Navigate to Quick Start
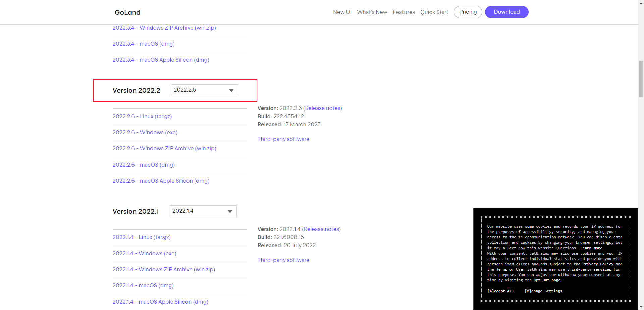 point(434,12)
